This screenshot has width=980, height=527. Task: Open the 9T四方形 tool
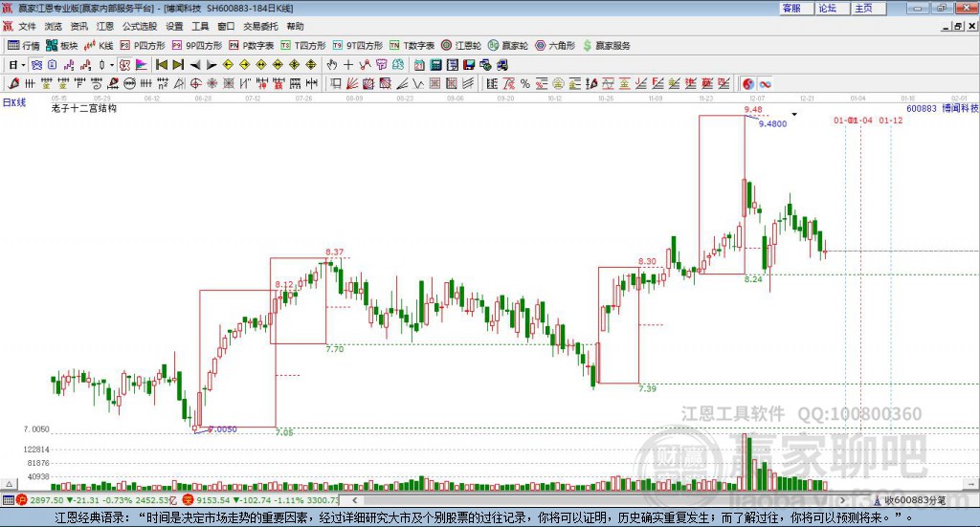click(358, 46)
